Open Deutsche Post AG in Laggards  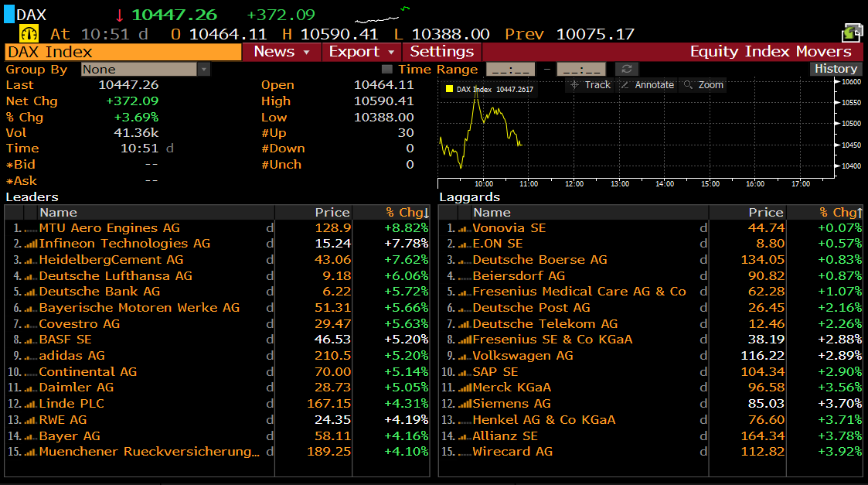coord(532,308)
